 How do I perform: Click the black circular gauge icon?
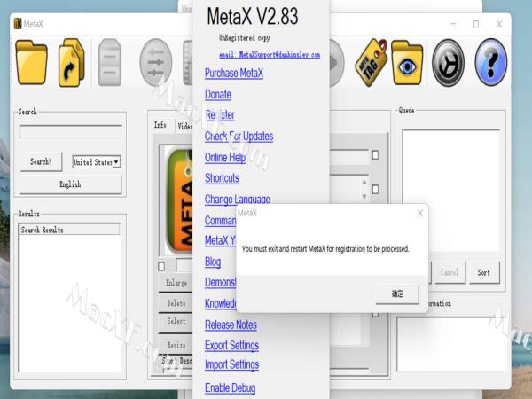(448, 62)
